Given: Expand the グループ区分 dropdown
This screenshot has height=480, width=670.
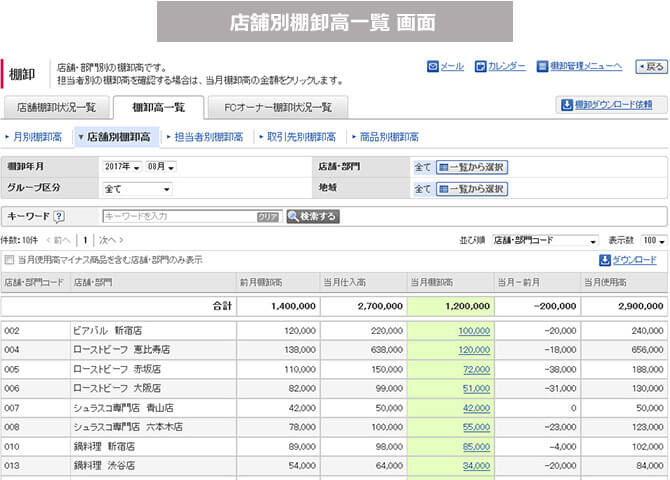Looking at the screenshot, I should click(x=136, y=188).
